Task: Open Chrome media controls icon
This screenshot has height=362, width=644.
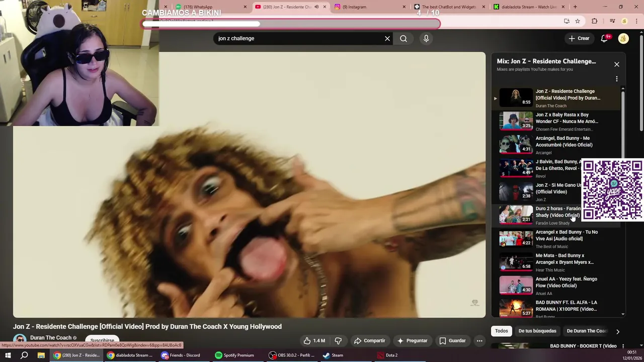Action: click(612, 21)
